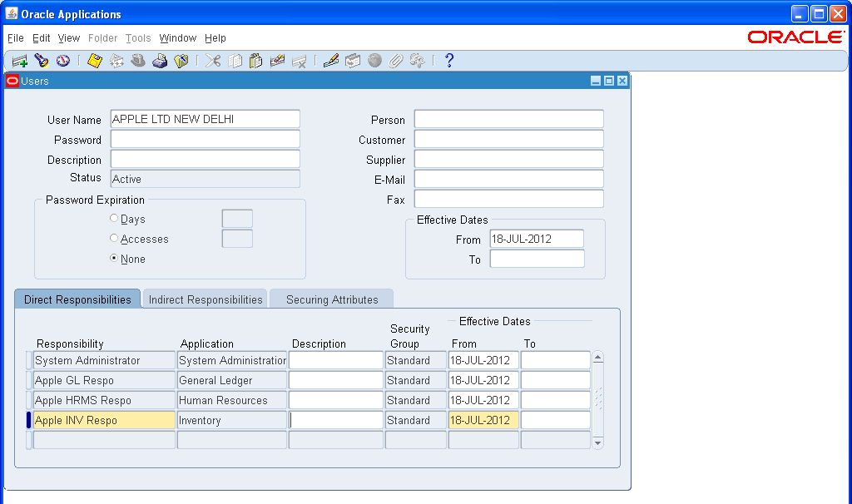852x504 pixels.
Task: Click the Cut scissors icon in the toolbar
Action: click(x=213, y=60)
